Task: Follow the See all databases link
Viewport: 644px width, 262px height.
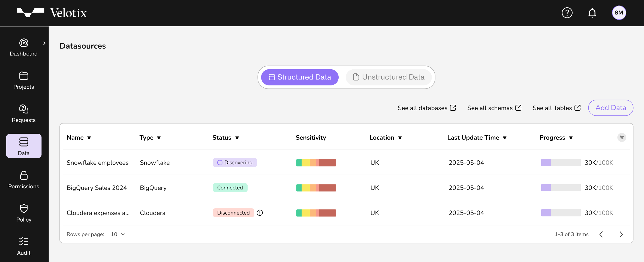Action: tap(427, 108)
